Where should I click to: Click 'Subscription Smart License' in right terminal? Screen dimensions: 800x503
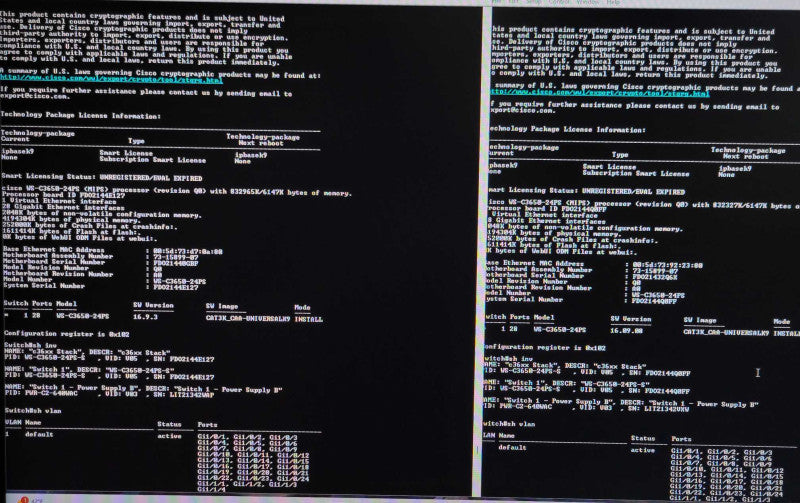pyautogui.click(x=636, y=173)
